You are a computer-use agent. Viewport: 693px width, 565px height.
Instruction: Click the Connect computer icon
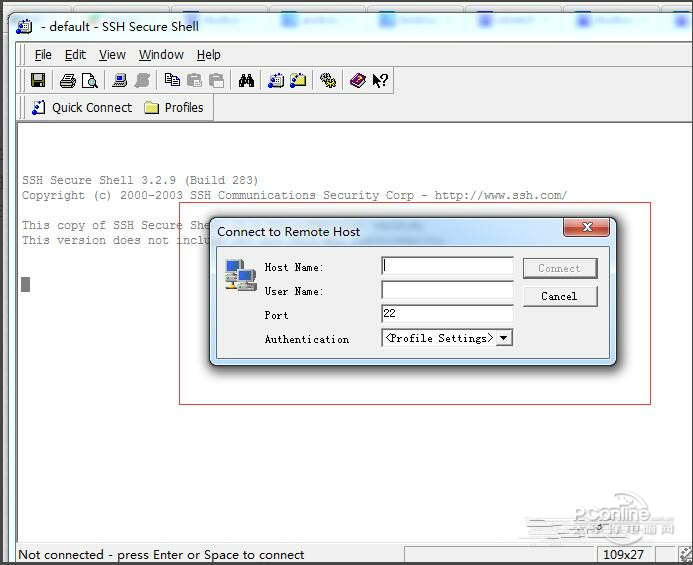pyautogui.click(x=120, y=80)
